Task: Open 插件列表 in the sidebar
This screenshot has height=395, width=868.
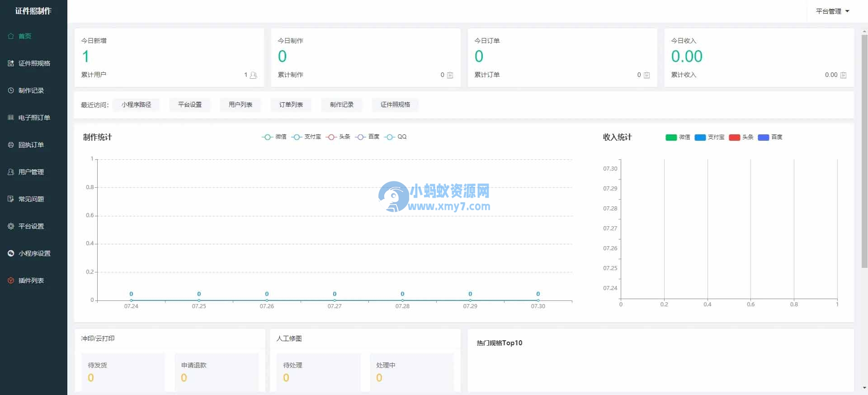Action: coord(33,281)
